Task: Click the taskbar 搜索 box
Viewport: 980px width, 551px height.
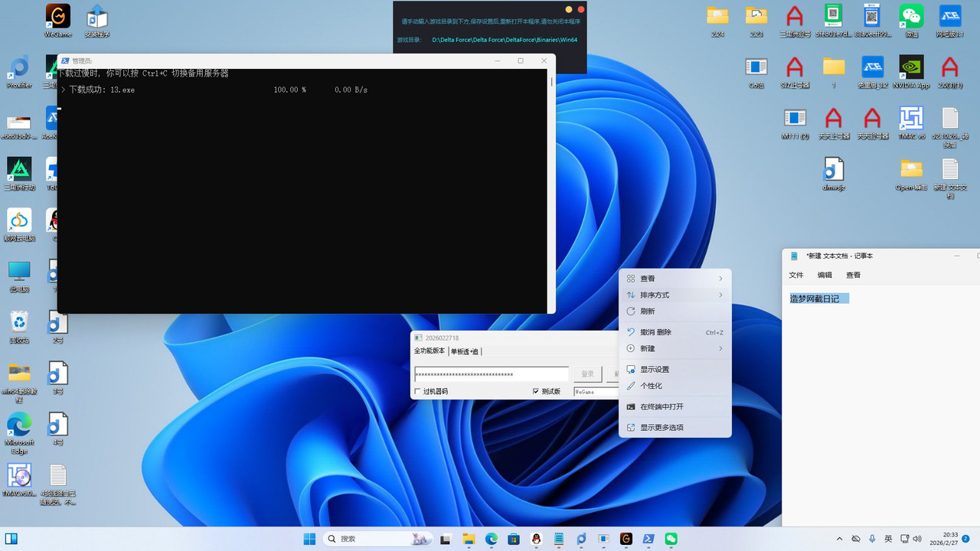Action: (x=377, y=539)
